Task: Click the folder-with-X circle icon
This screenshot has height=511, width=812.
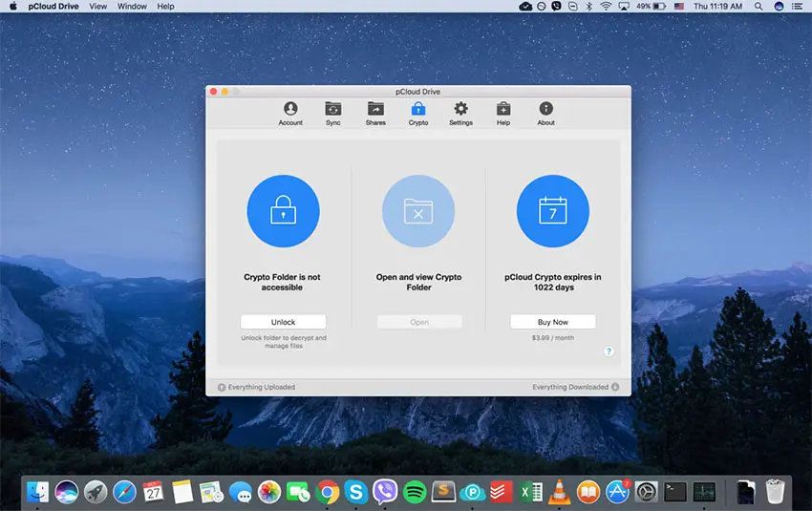Action: (418, 211)
